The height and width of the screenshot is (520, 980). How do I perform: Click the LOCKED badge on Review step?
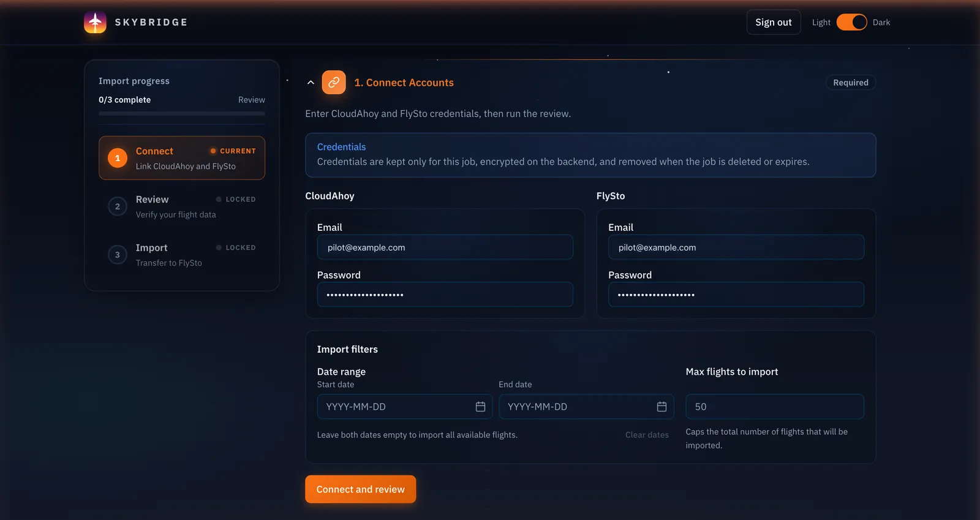236,199
